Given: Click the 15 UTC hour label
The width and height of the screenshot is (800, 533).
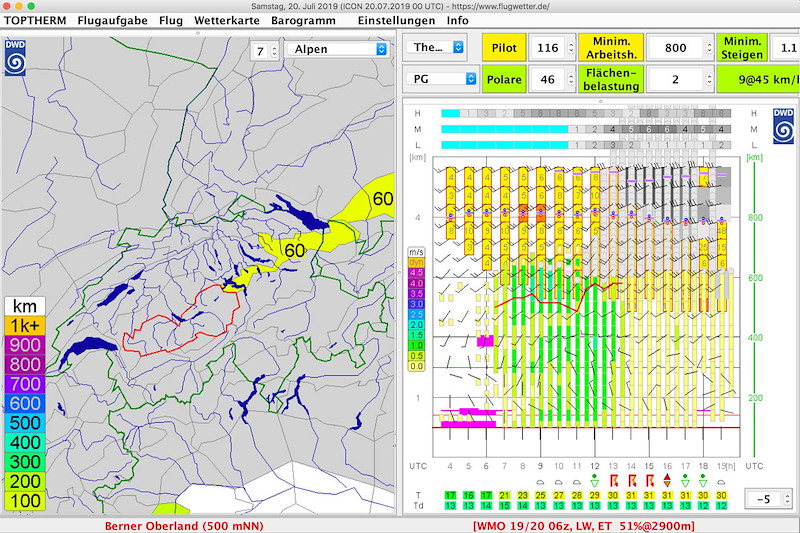Looking at the screenshot, I should pos(649,466).
